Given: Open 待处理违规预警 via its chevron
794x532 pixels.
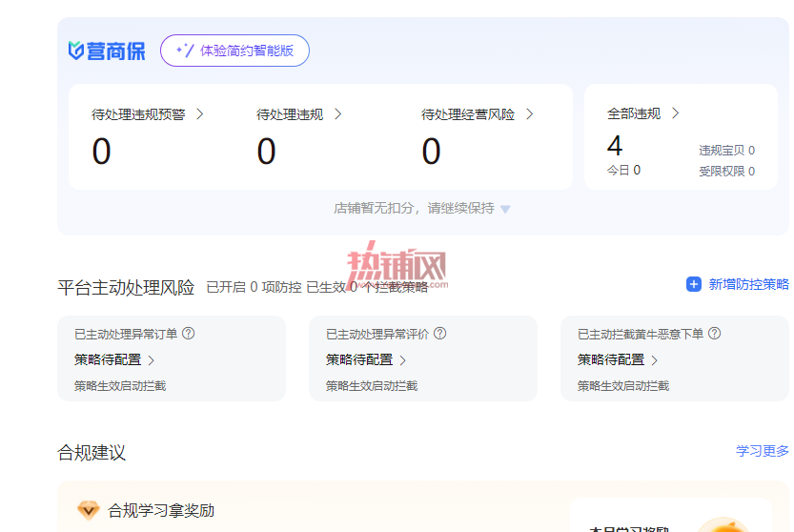Looking at the screenshot, I should click(x=200, y=114).
